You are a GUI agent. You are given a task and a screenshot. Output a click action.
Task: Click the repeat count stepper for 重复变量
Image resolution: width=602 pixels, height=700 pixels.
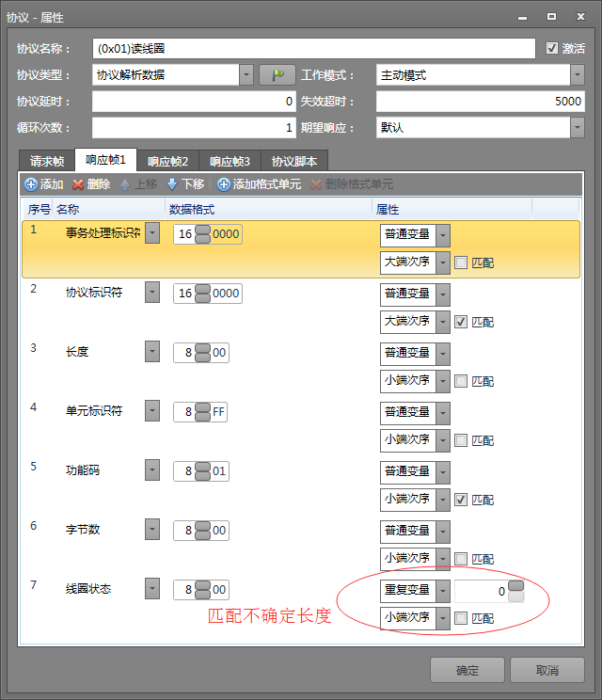(x=515, y=591)
